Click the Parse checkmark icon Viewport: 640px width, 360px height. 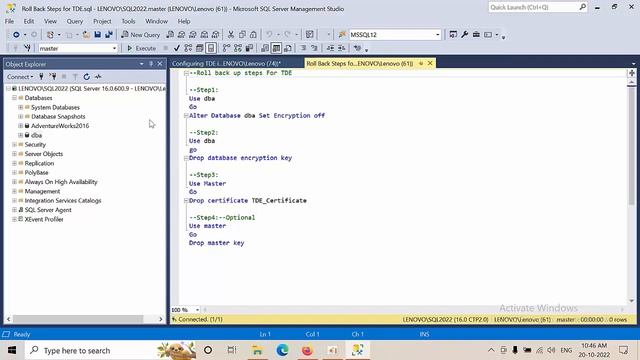177,48
